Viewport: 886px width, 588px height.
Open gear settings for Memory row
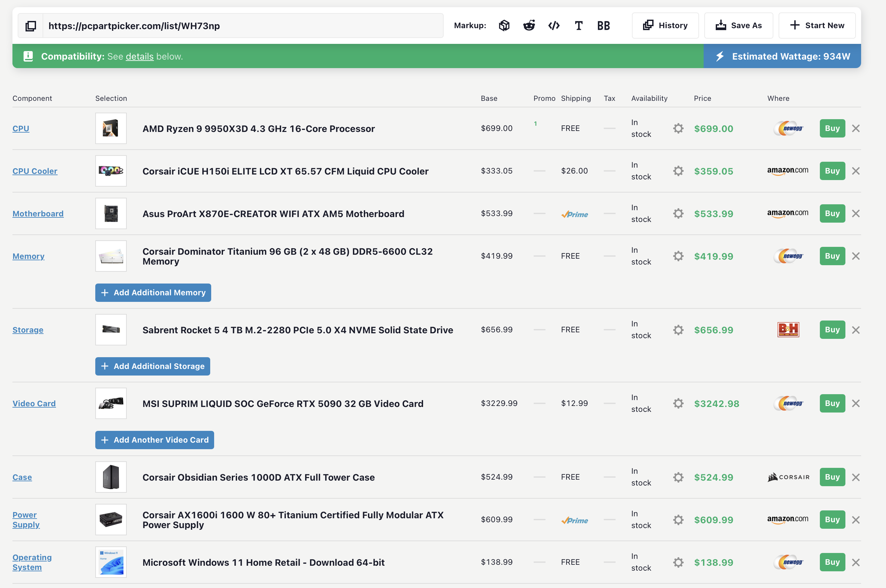(x=678, y=256)
